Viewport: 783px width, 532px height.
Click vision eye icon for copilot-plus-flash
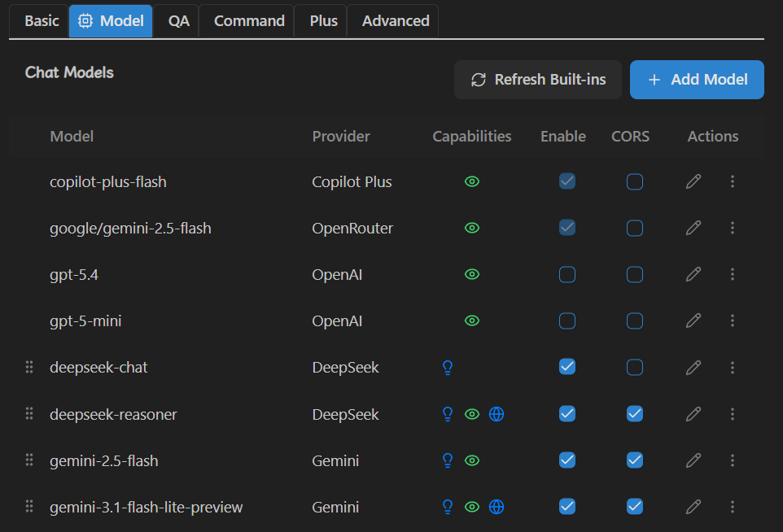click(x=472, y=181)
